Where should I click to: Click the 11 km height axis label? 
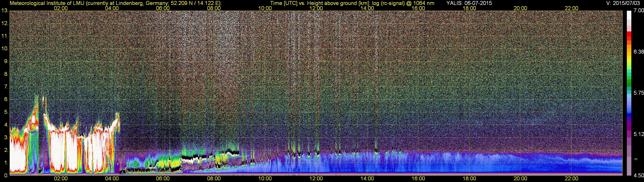5,36
